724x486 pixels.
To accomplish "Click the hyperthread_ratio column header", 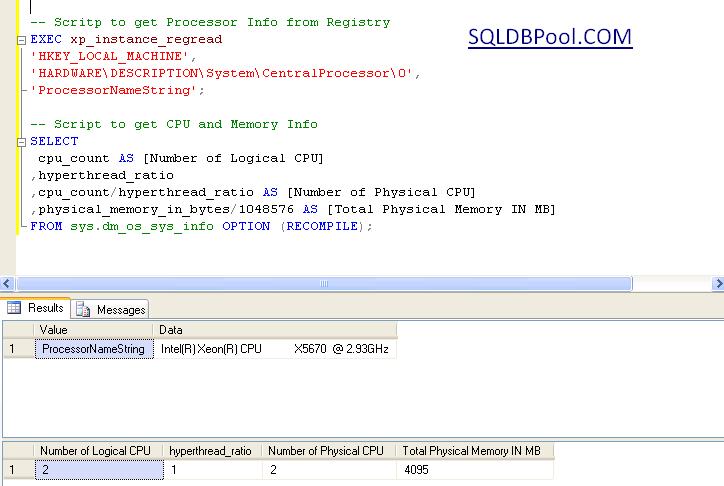I will tap(212, 451).
